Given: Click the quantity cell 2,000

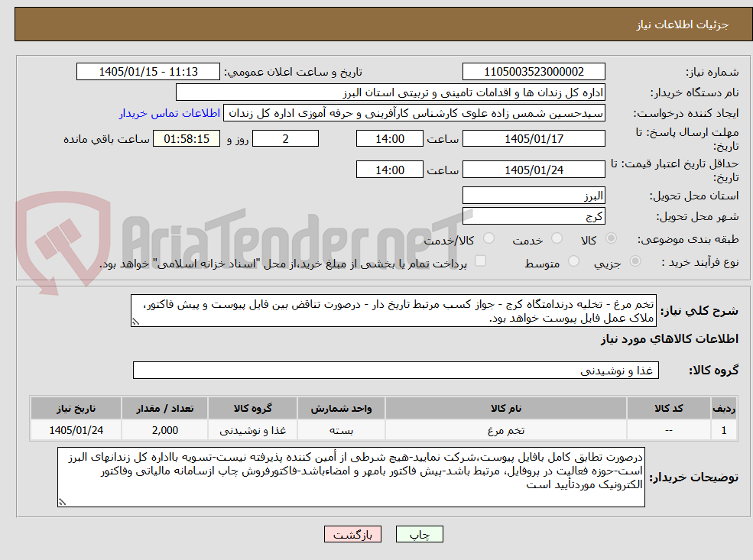Looking at the screenshot, I should click(x=164, y=430).
